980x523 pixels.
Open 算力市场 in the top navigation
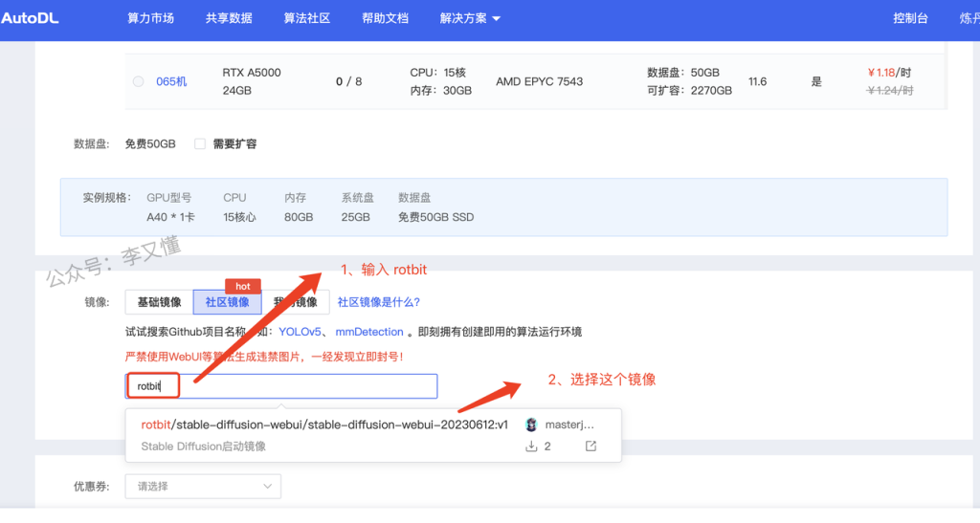150,19
